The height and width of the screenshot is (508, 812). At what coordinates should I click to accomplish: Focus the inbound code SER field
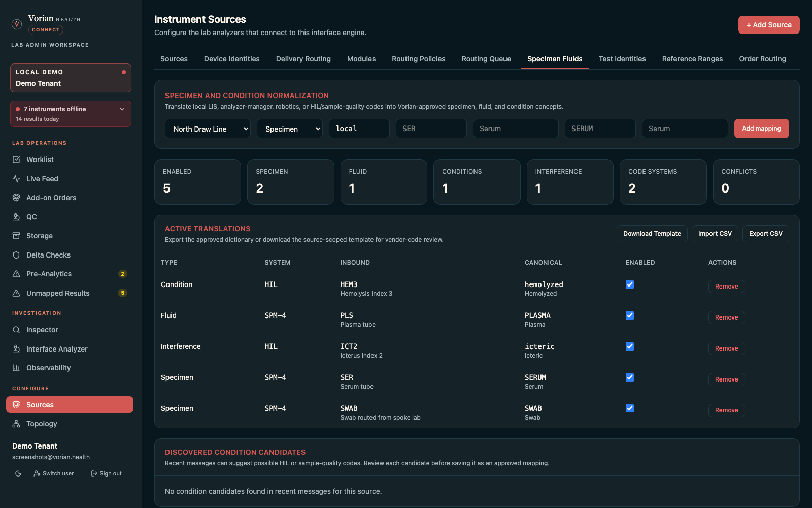click(431, 129)
